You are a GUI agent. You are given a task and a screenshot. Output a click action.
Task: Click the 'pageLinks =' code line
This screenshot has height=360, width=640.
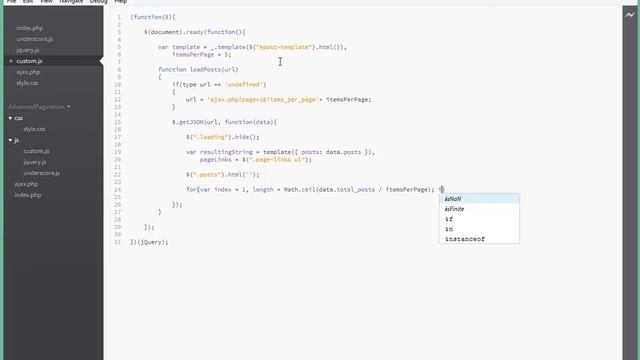256,160
